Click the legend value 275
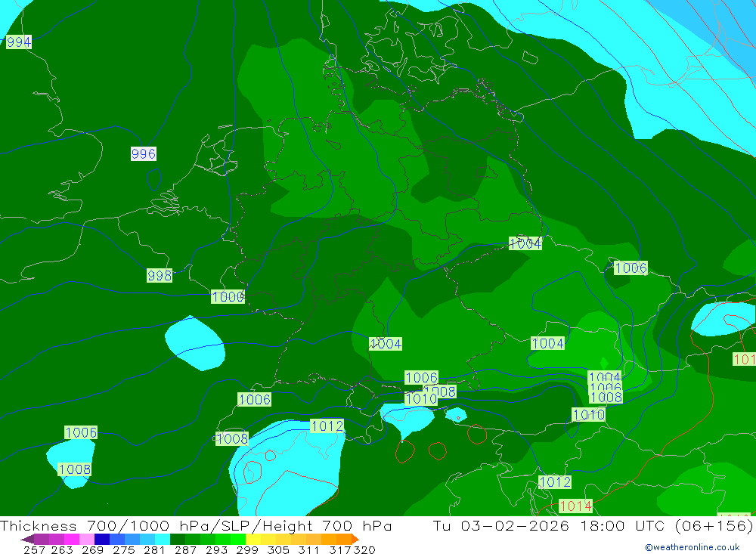The image size is (756, 554). [123, 549]
